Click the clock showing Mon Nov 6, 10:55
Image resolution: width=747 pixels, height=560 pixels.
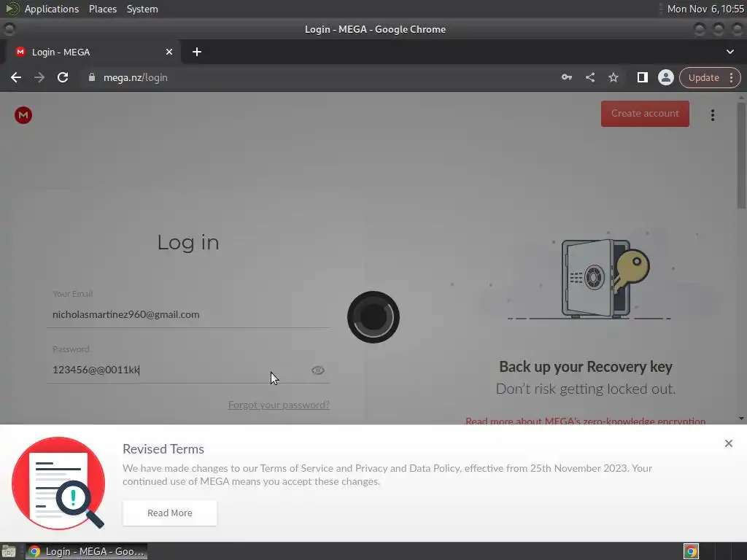tap(705, 9)
